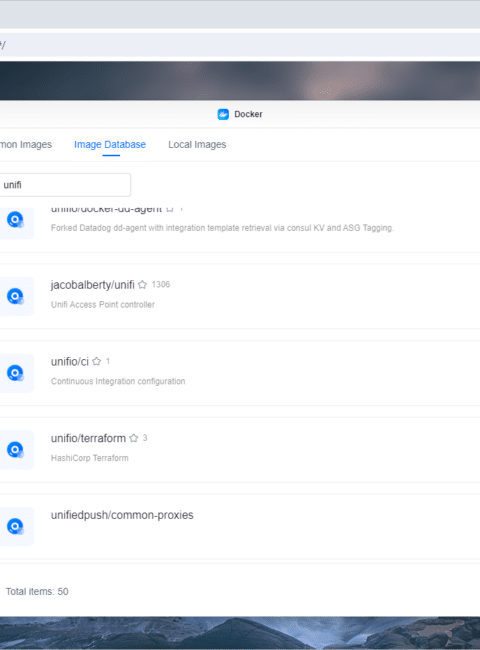The height and width of the screenshot is (650, 480).
Task: Select the unifio/terraform image name
Action: click(x=88, y=438)
